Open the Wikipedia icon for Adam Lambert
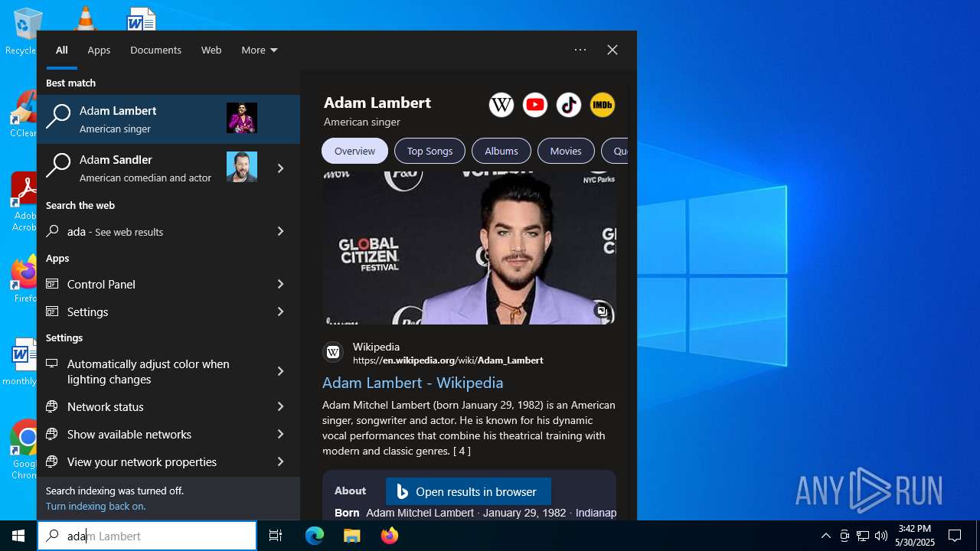The width and height of the screenshot is (980, 551). pos(501,105)
